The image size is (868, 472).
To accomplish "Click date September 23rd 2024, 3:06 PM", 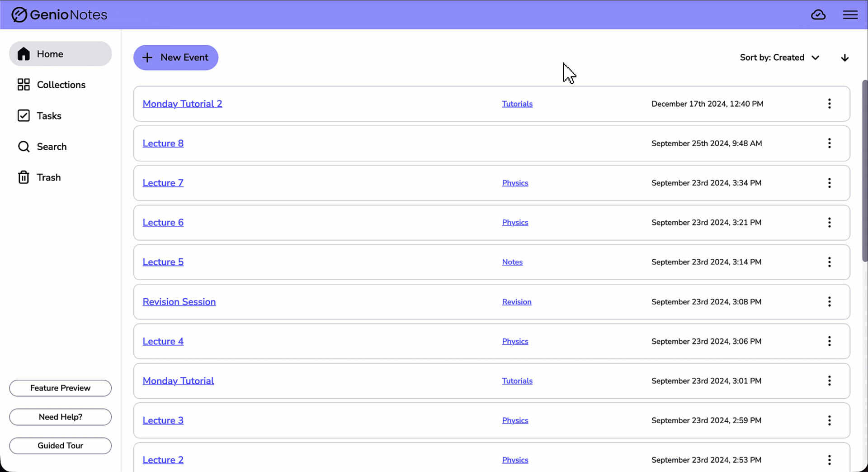I will (706, 341).
